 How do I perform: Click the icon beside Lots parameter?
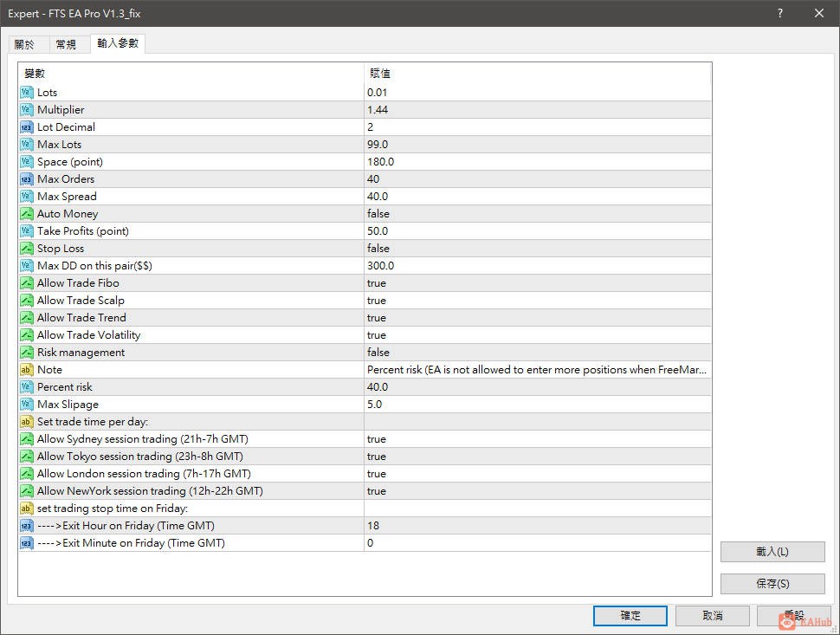coord(26,92)
